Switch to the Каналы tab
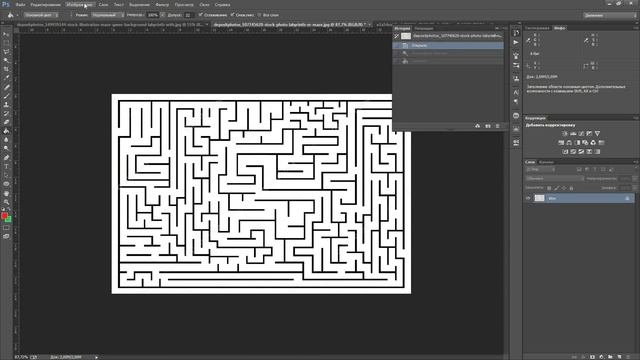Screen dimensions: 640x360 coord(546,162)
